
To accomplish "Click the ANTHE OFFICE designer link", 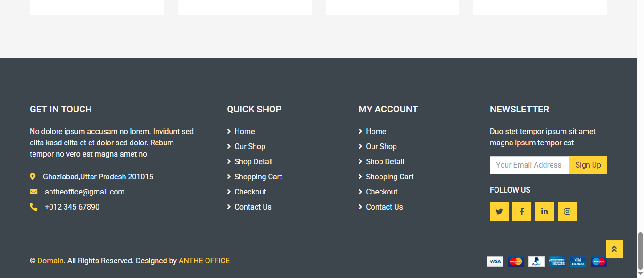I will click(204, 261).
